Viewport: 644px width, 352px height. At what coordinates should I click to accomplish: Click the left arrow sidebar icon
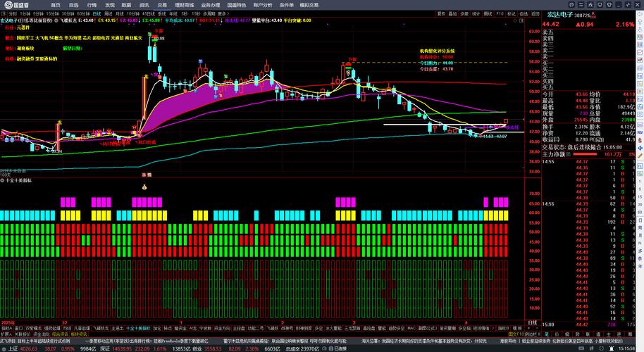click(x=640, y=14)
